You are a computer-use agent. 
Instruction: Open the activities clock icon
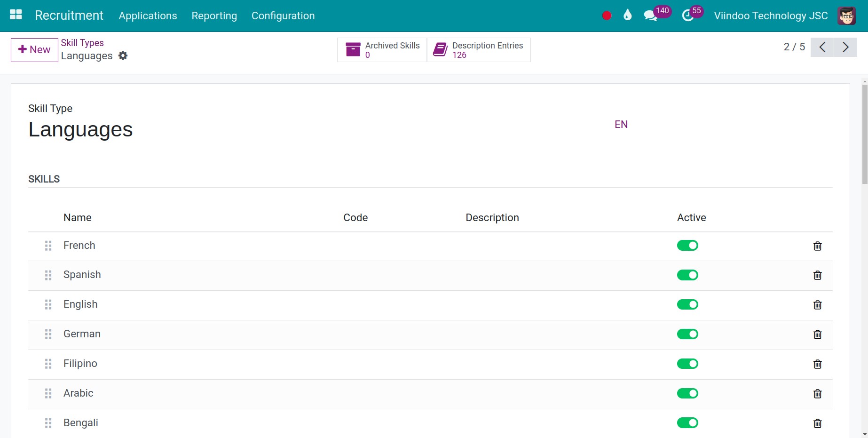click(687, 16)
